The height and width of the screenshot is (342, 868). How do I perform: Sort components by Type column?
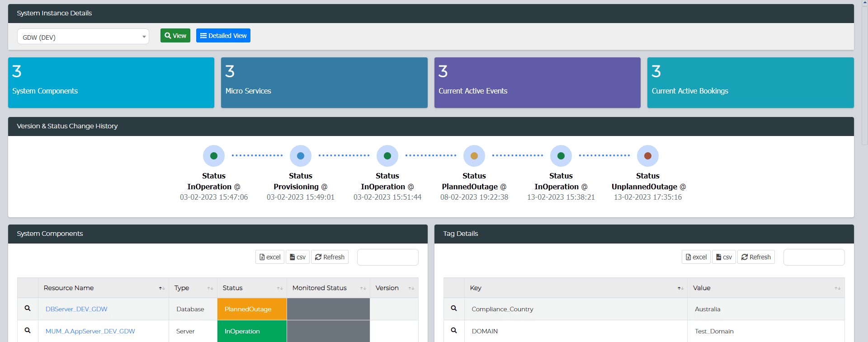(193, 288)
